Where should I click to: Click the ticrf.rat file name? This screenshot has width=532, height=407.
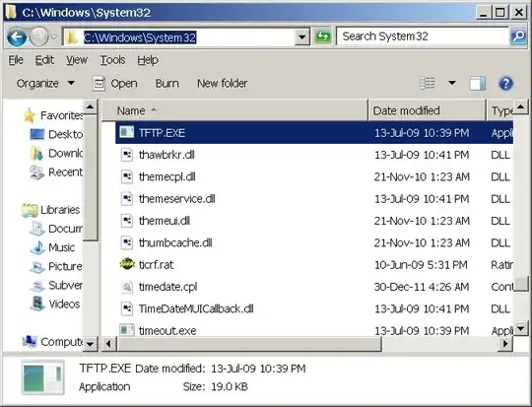tap(156, 265)
